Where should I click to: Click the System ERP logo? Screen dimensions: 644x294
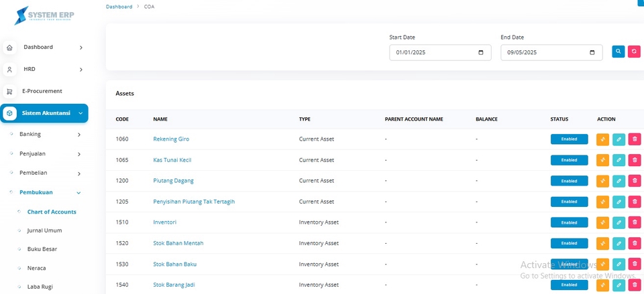pyautogui.click(x=44, y=16)
